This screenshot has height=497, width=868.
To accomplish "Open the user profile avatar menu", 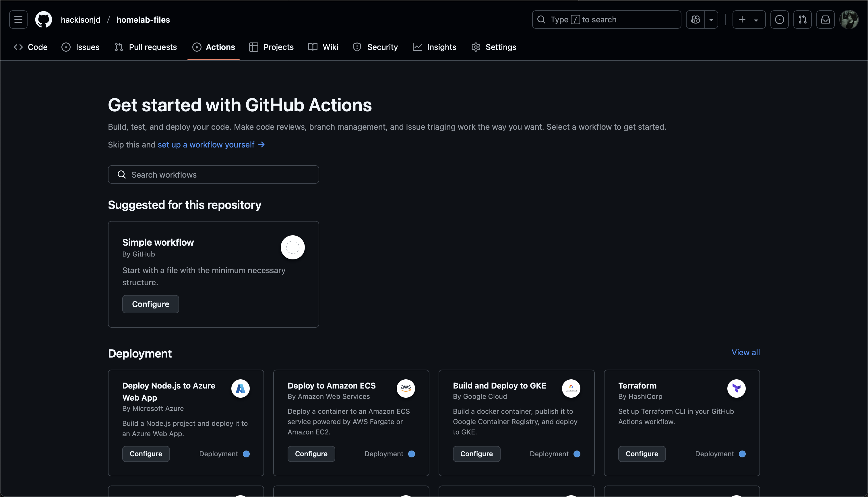I will (x=849, y=20).
